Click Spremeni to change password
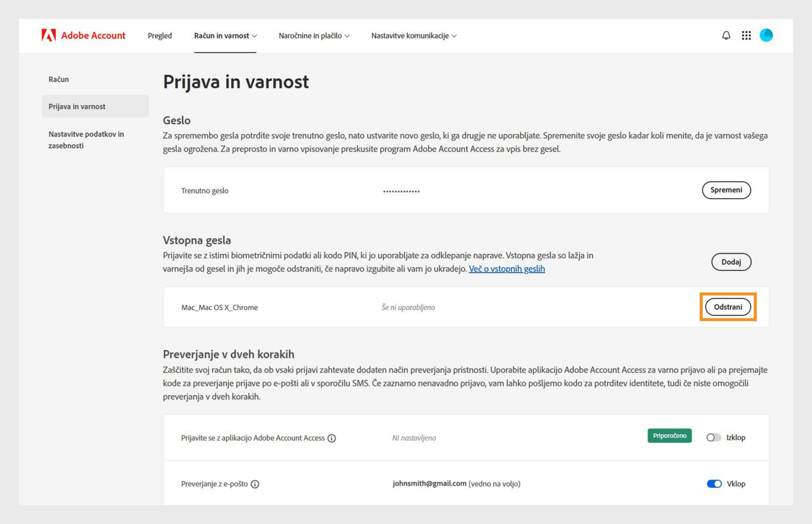812x524 pixels. pos(726,190)
